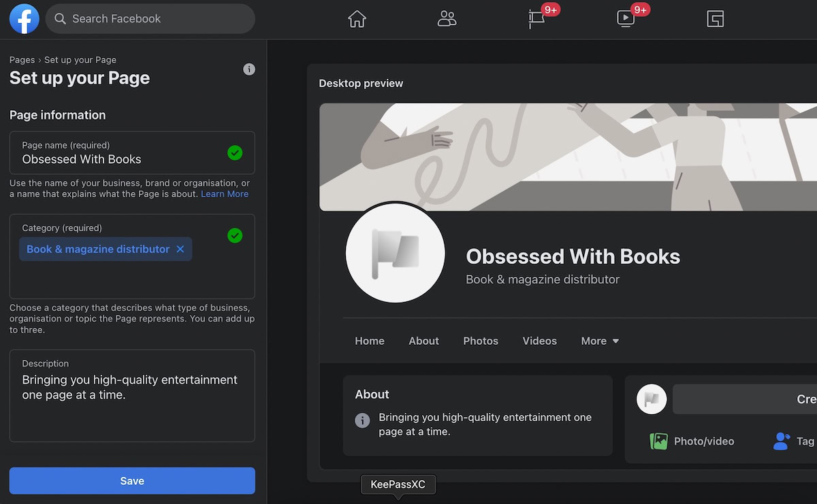The height and width of the screenshot is (504, 817).
Task: Click into the Page name field
Action: pos(132,153)
